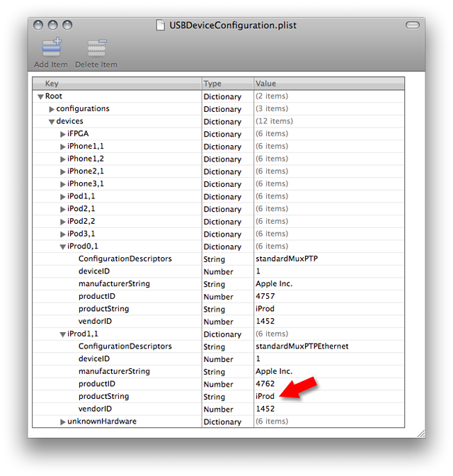Select the value standardMuxPTPEthernet
This screenshot has width=453, height=476.
coord(302,346)
